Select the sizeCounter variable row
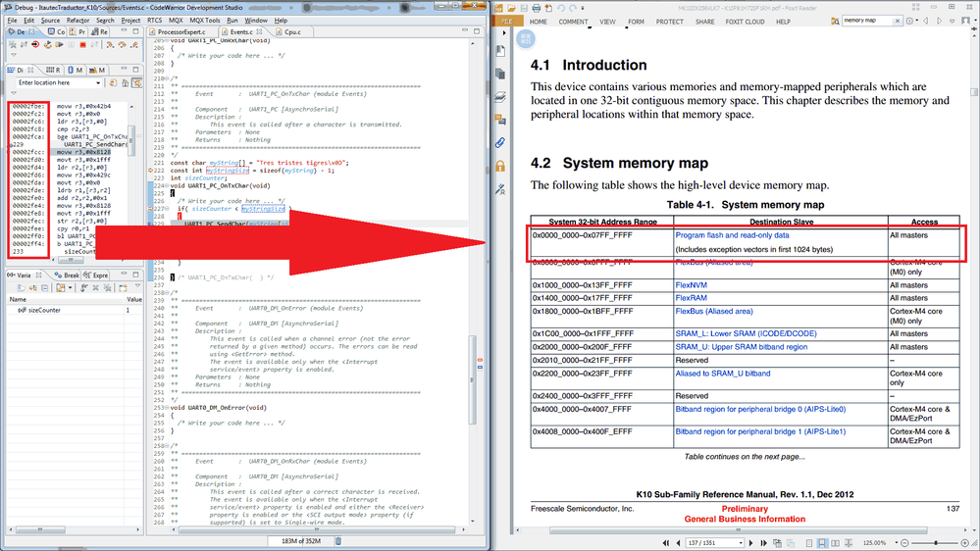This screenshot has height=551, width=980. click(x=75, y=310)
